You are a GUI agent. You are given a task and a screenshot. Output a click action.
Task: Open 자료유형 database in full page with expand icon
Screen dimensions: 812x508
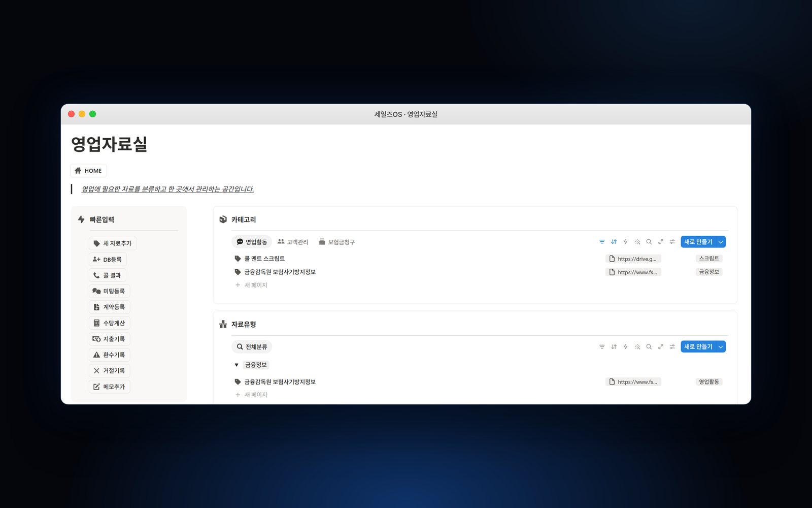click(x=661, y=346)
